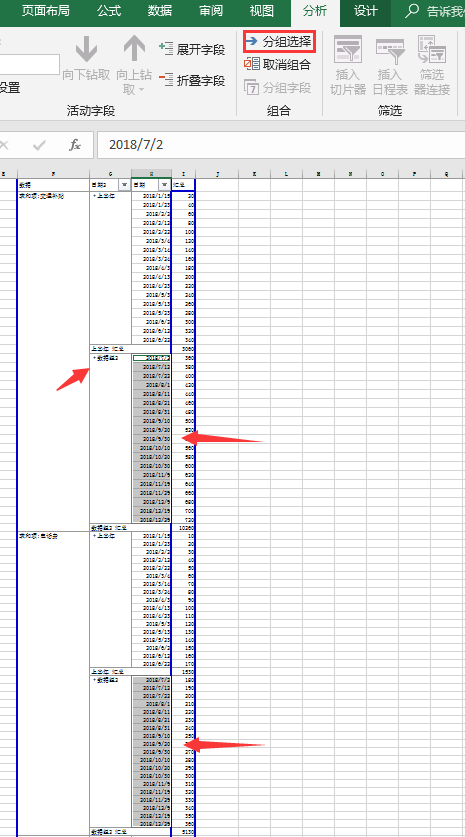The height and width of the screenshot is (837, 465).
Task: Click the 求和项:交通补贴 row label
Action: click(x=41, y=196)
